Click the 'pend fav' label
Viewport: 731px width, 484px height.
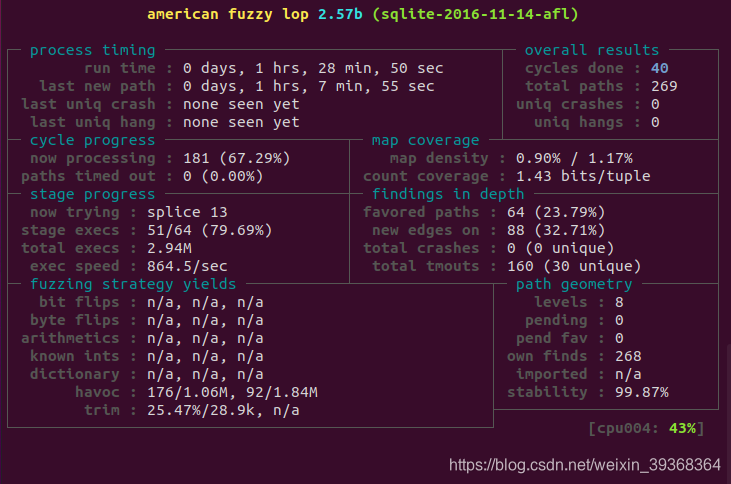(552, 339)
